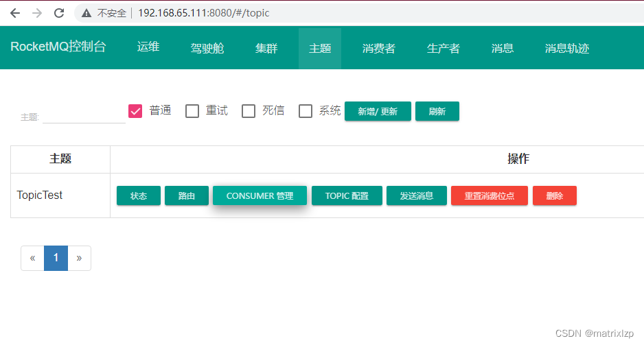The width and height of the screenshot is (644, 345).
Task: Switch to the 集群 tab
Action: [266, 49]
